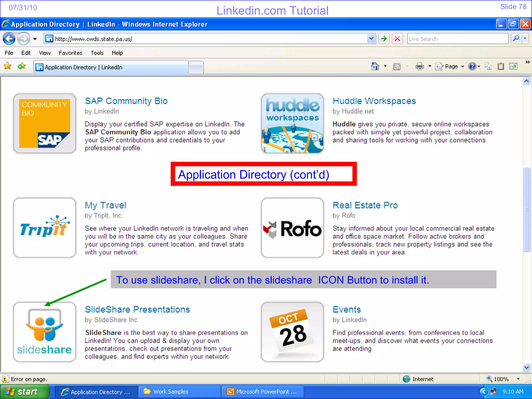Click the Internet security zone indicator
Image resolution: width=532 pixels, height=399 pixels.
tap(418, 379)
